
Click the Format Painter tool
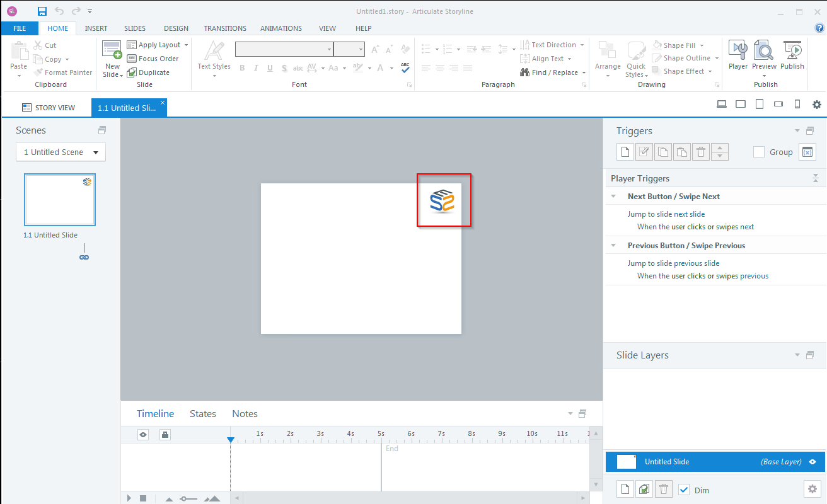click(x=63, y=72)
